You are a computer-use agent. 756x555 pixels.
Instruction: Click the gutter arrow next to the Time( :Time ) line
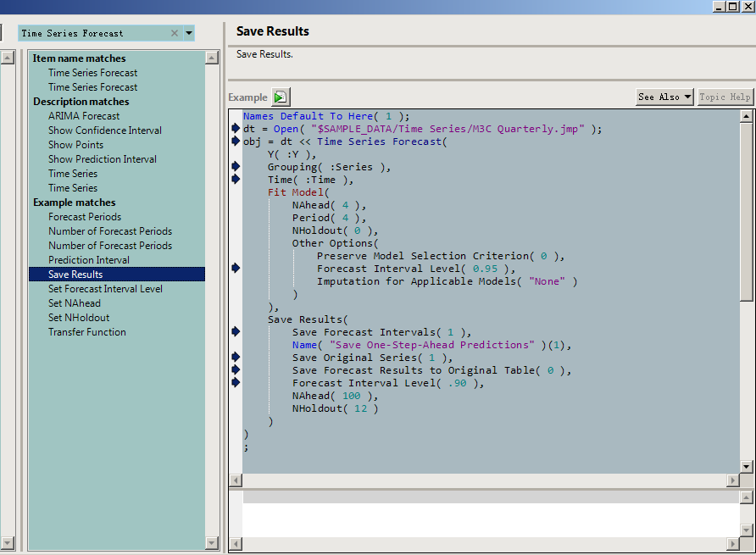point(236,180)
